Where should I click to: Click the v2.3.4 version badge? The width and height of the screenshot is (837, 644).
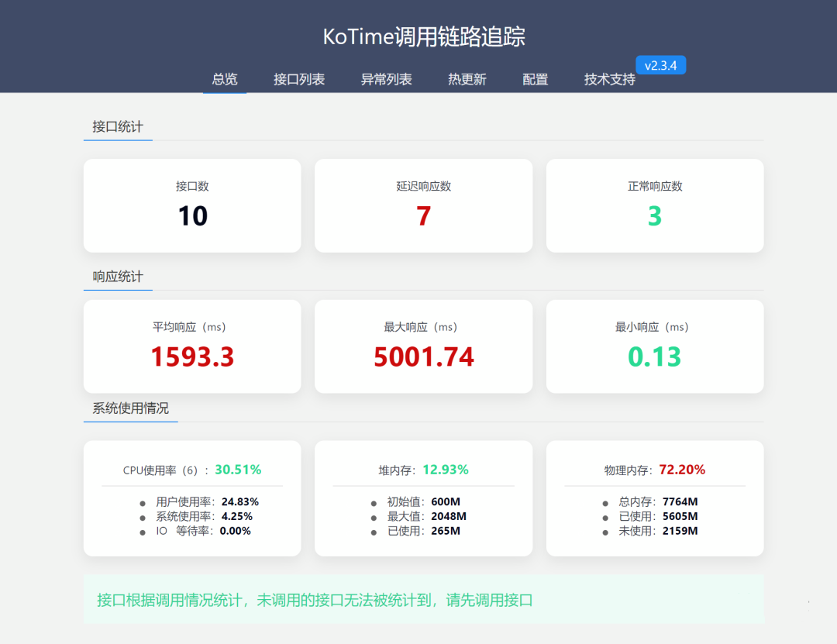(x=660, y=65)
